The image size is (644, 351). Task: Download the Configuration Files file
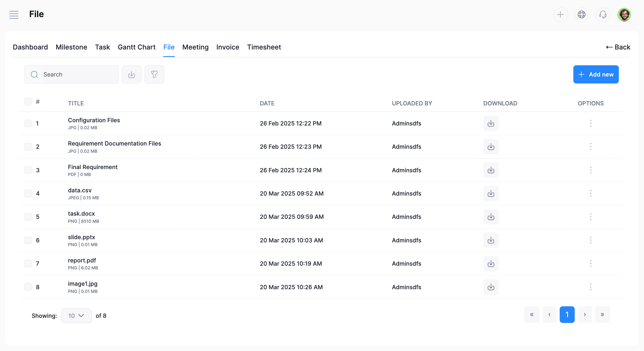click(491, 123)
